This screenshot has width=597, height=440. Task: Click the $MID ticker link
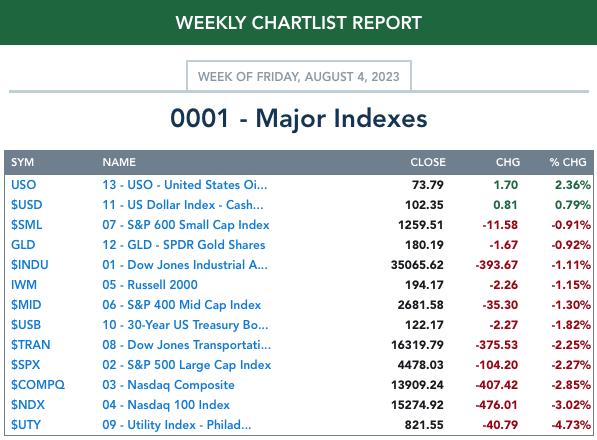[x=26, y=305]
